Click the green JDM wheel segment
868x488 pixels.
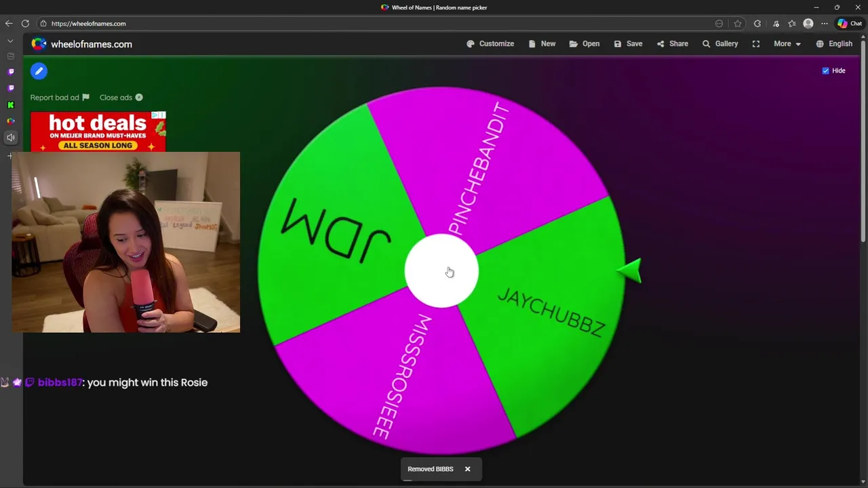(336, 230)
